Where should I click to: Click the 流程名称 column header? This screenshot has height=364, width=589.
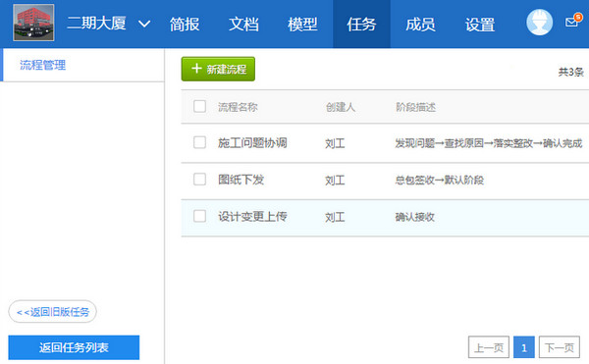tap(238, 107)
